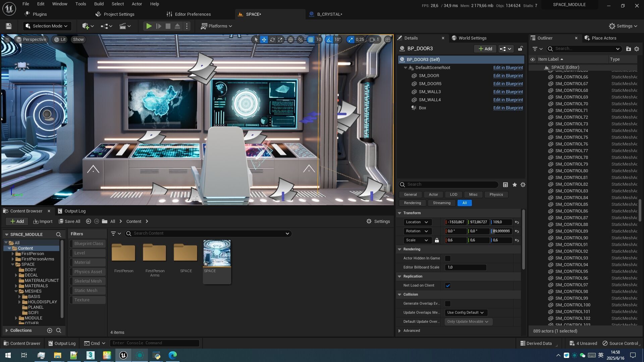The height and width of the screenshot is (362, 644).
Task: Toggle surface snapping icon in viewport
Action: [x=301, y=40]
